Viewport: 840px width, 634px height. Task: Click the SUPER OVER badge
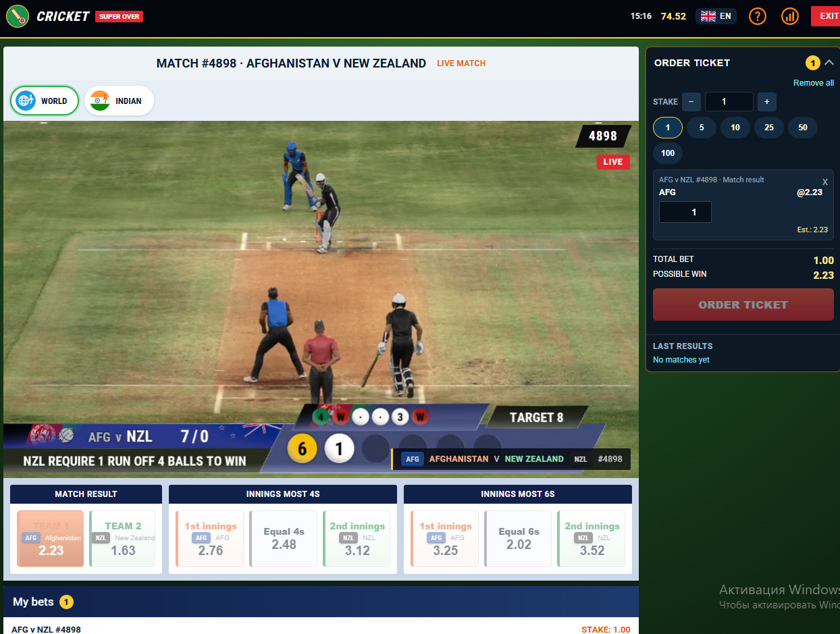(120, 16)
